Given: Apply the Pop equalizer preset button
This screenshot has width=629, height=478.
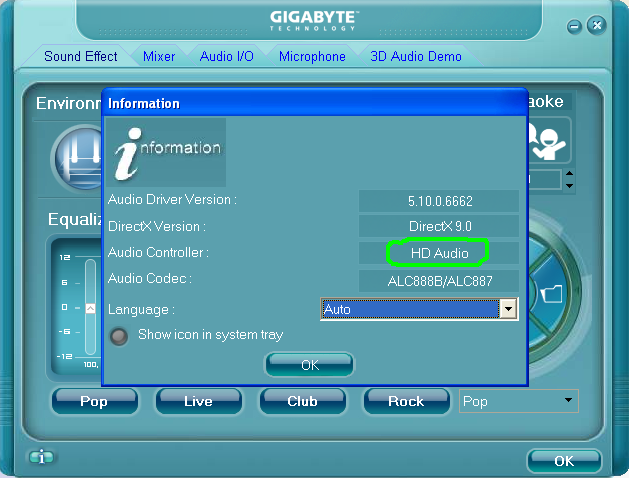Looking at the screenshot, I should pos(95,401).
